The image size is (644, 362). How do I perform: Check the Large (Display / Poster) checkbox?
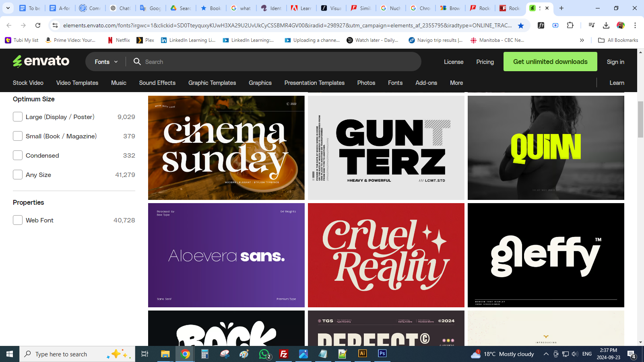coord(18,117)
